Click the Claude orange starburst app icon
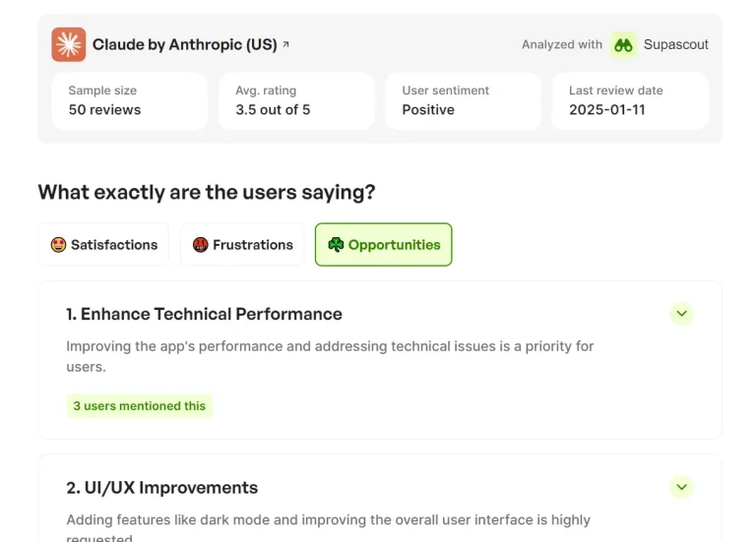Image resolution: width=756 pixels, height=542 pixels. point(69,44)
